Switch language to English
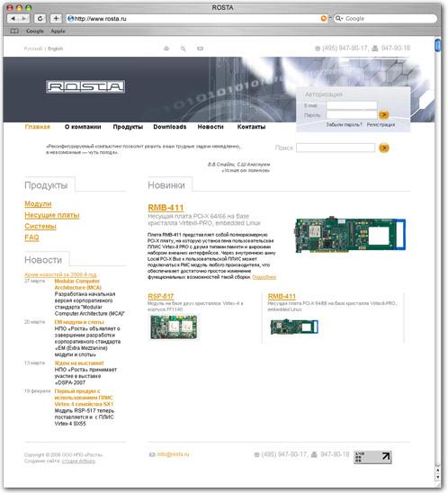This screenshot has width=448, height=493. coord(56,49)
